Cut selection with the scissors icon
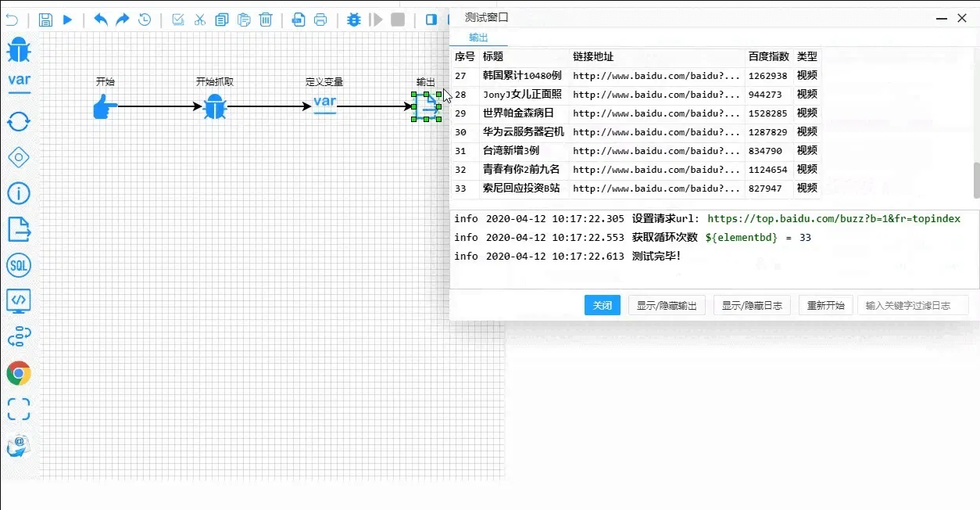This screenshot has width=980, height=510. click(x=200, y=20)
